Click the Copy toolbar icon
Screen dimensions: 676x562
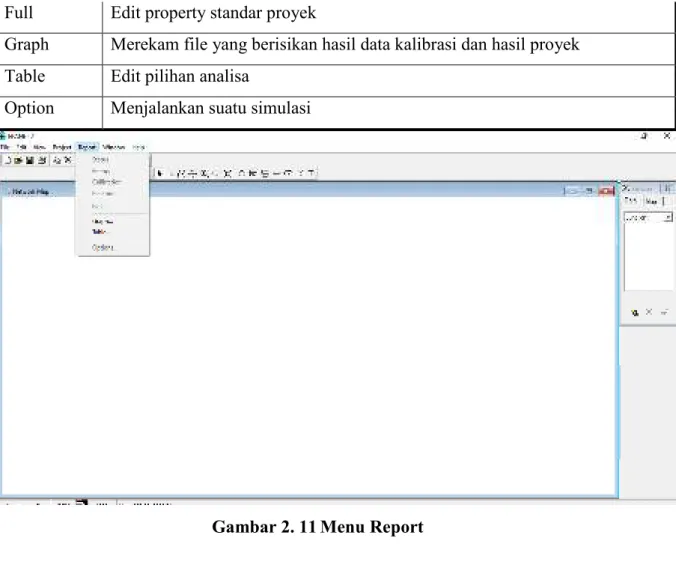coord(57,160)
